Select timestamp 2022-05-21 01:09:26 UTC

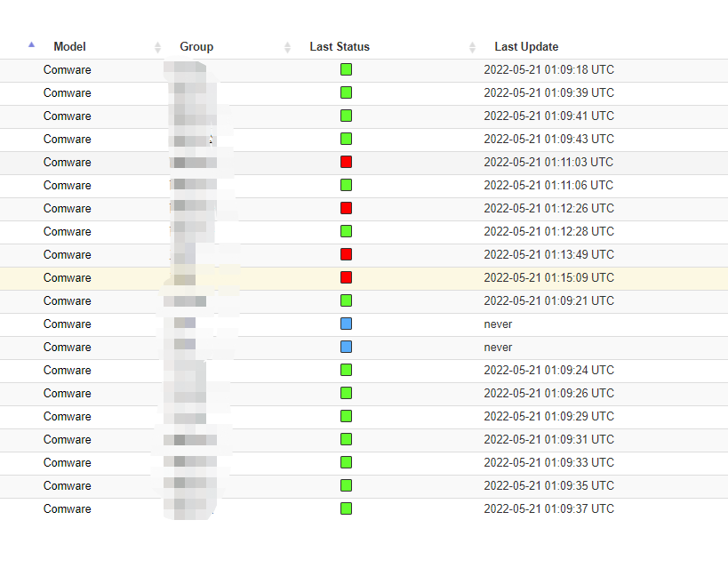click(x=548, y=393)
